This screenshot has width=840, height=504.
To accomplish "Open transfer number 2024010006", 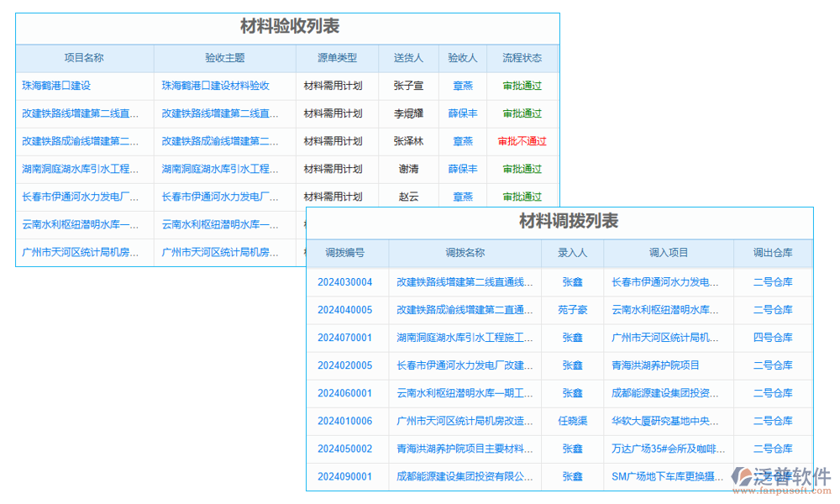I will pos(348,421).
